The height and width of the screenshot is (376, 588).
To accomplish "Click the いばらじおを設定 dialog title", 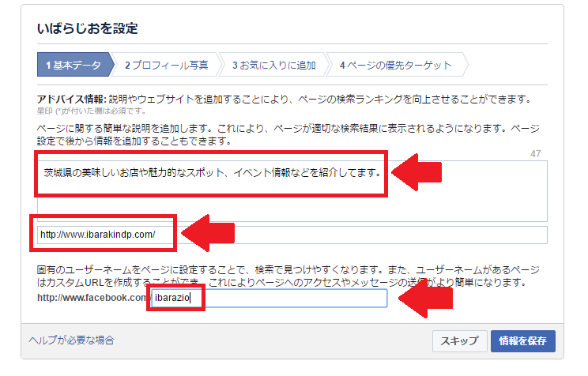I will 88,28.
